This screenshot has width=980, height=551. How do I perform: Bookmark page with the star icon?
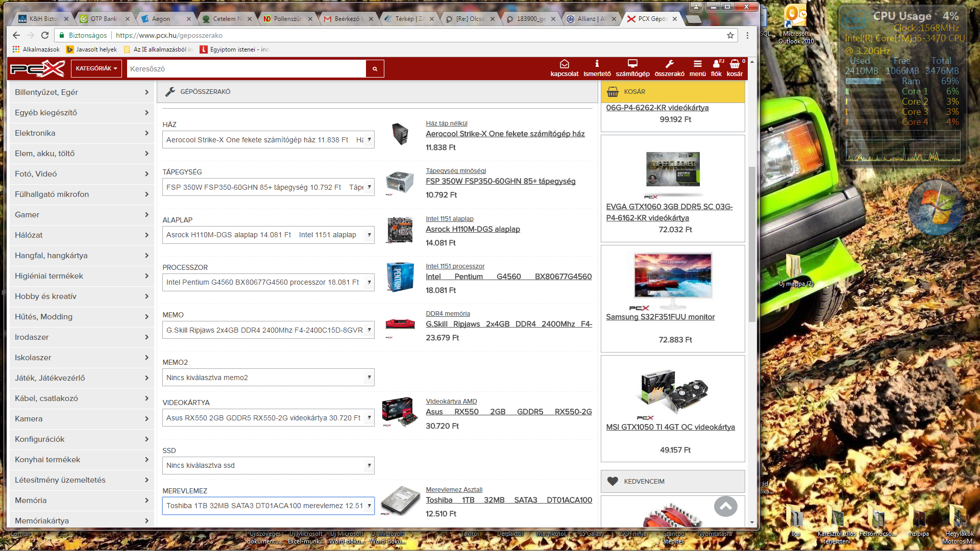tap(730, 35)
